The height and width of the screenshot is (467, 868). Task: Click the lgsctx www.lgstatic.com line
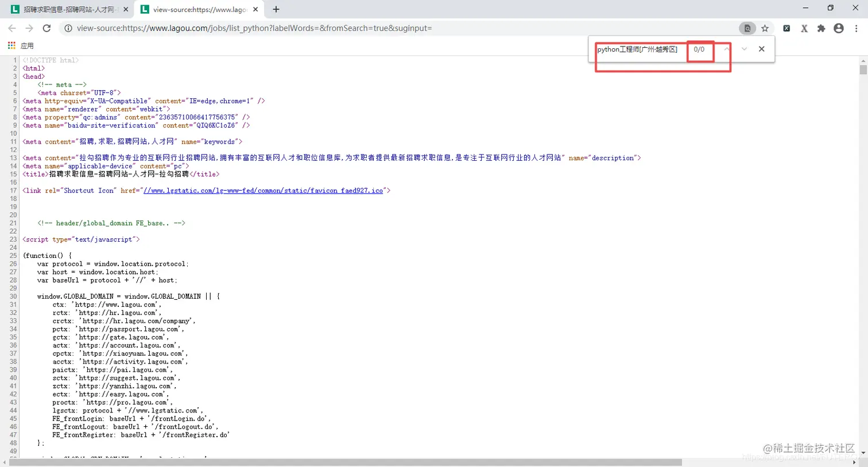(x=128, y=411)
